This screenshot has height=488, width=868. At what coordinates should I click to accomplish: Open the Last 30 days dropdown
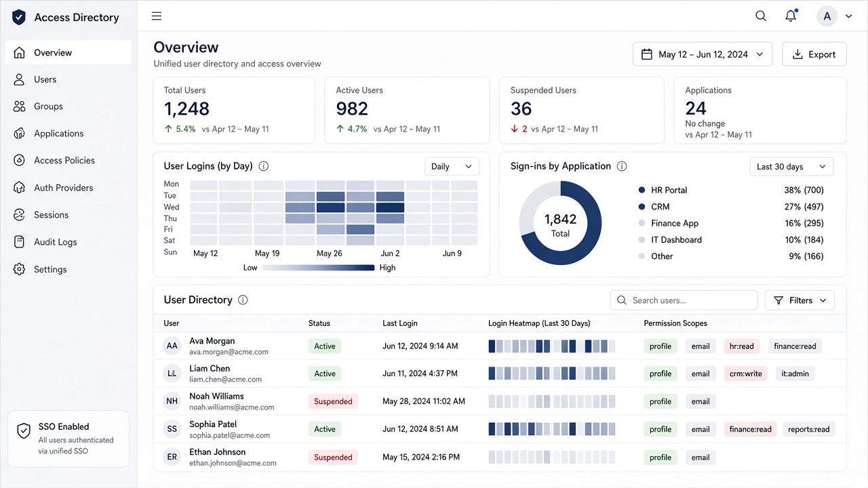tap(791, 167)
